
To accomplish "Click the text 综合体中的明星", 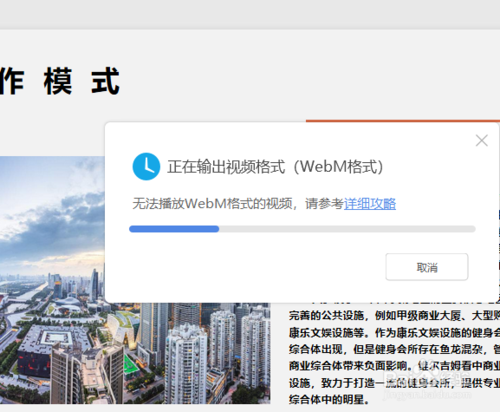I will click(x=329, y=399).
